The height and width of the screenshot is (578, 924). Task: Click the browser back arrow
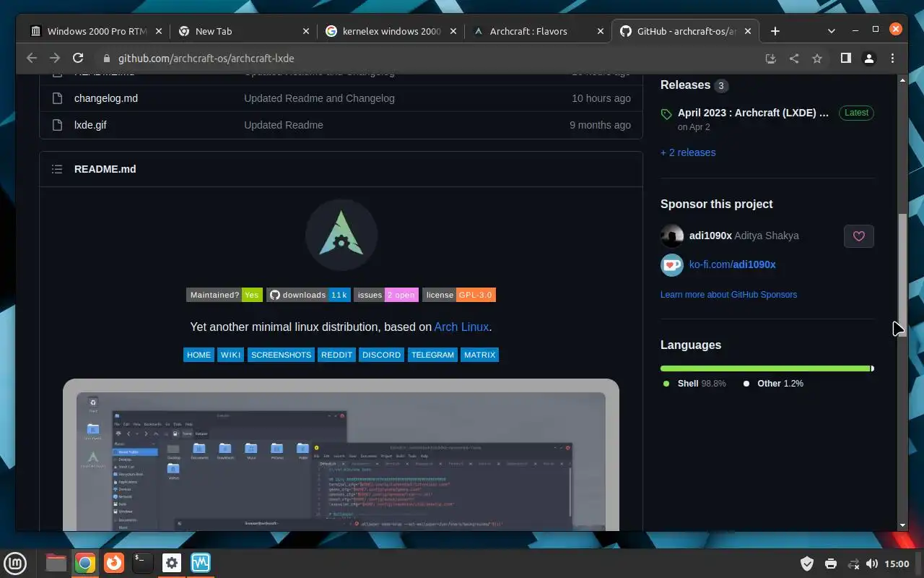pos(31,59)
